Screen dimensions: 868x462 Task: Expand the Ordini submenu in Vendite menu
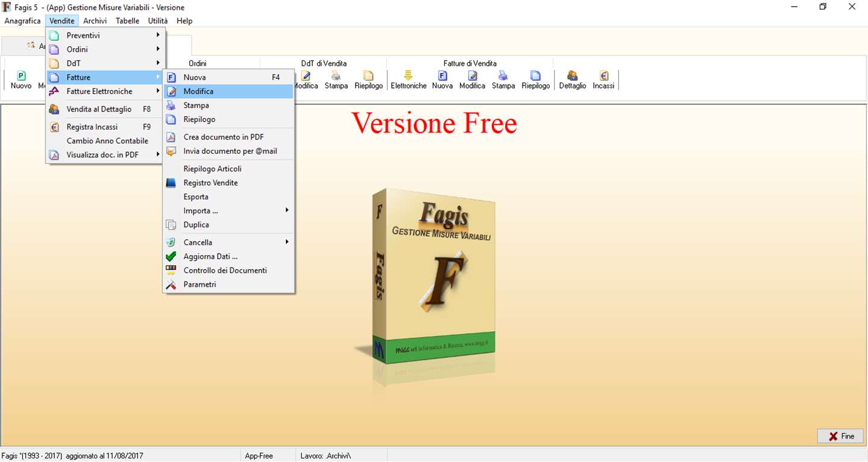click(x=105, y=49)
